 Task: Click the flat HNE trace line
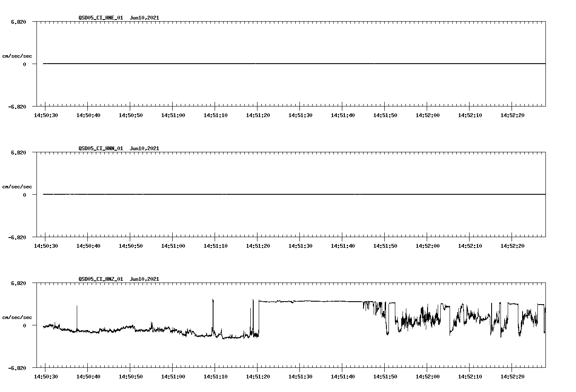294,64
